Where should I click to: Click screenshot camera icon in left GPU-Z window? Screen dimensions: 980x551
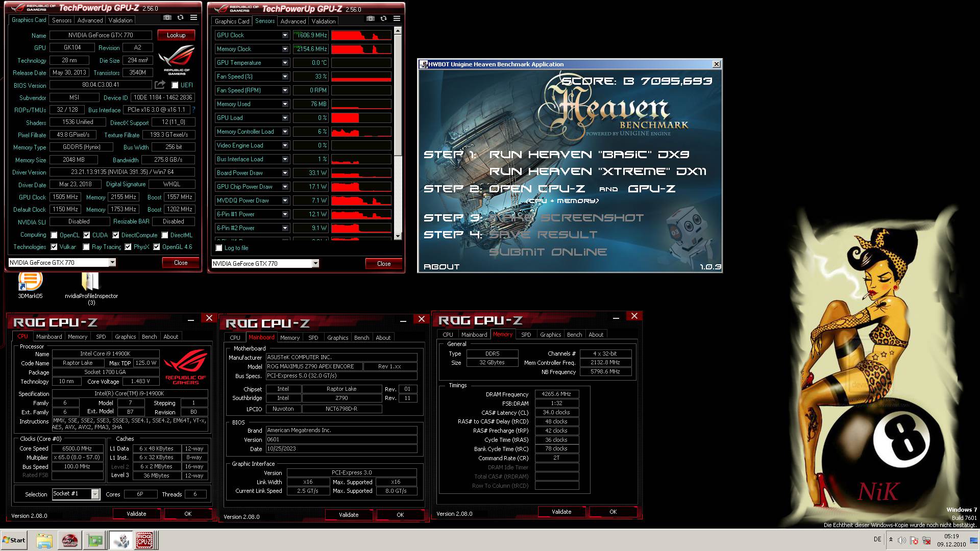[167, 18]
